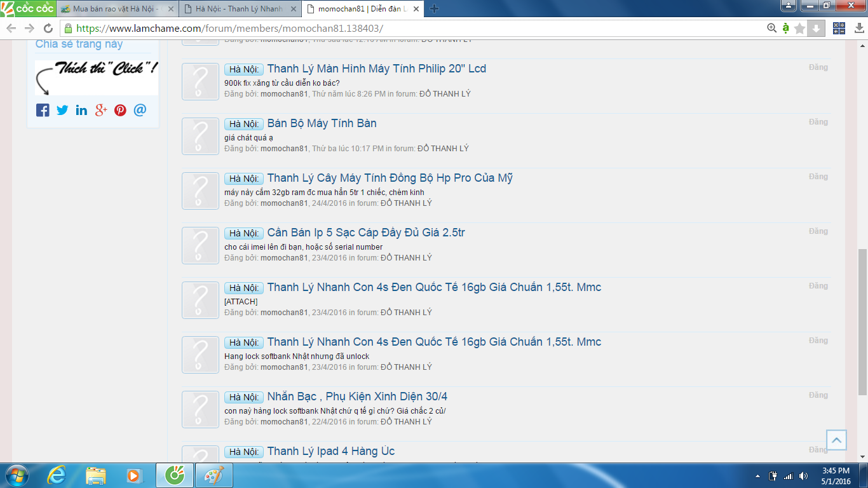Click 'Hà Nội:' prefix on the Bán Bộ Máy Tính Bàn row
868x488 pixels.
coord(244,124)
